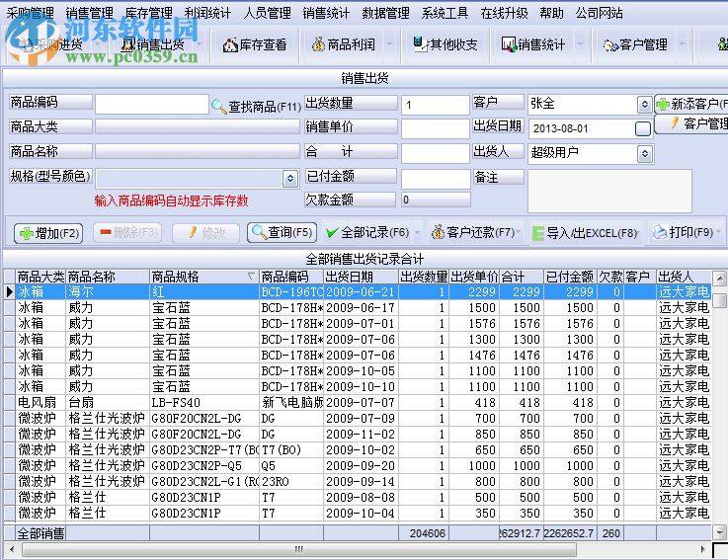Open dropdown arrow next to 全部记录(F6)
This screenshot has height=560, width=728.
click(x=417, y=233)
